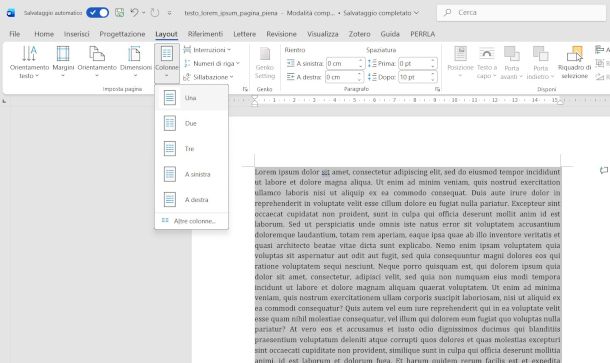Choose the A destra column layout
Image resolution: width=610 pixels, height=363 pixels.
[x=191, y=200]
